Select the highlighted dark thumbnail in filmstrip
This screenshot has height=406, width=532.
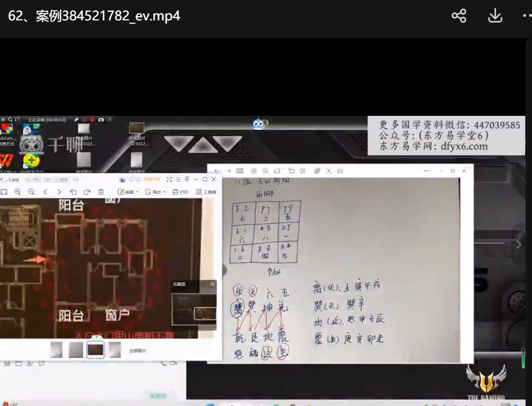click(x=95, y=350)
